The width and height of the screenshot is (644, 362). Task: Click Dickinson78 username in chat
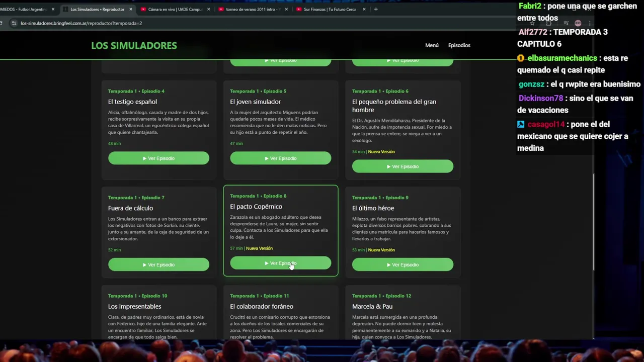pos(541,98)
